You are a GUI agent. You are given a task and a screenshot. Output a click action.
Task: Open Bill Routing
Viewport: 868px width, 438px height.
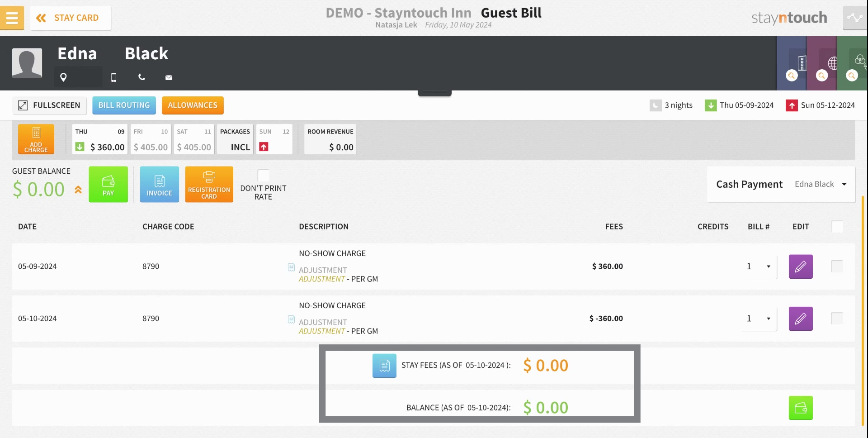[124, 105]
